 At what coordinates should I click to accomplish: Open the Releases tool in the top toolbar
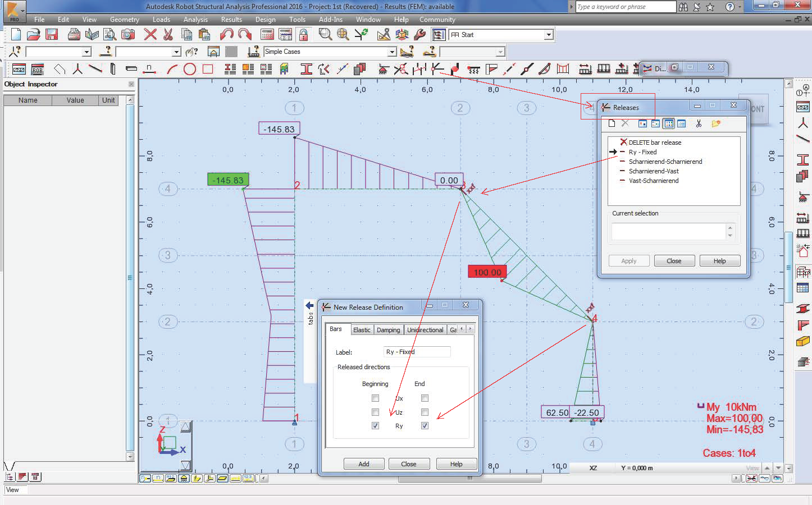pos(437,69)
